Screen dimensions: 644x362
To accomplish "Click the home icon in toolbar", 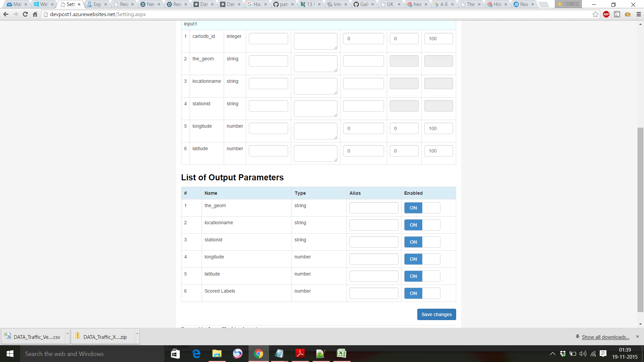I will [x=35, y=14].
